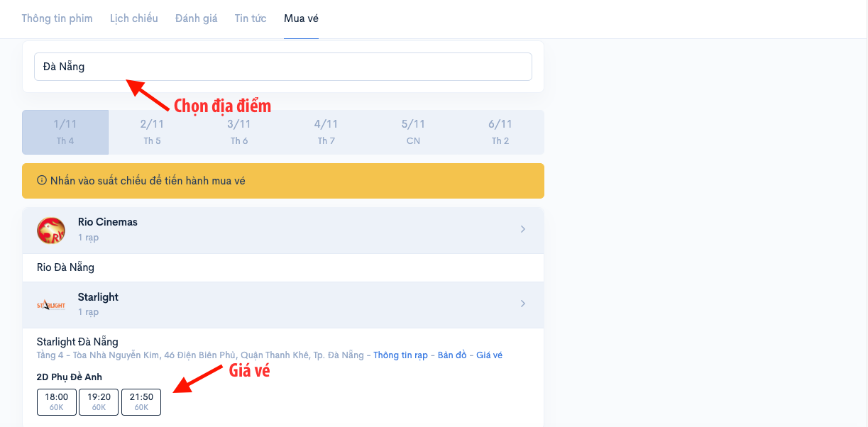
Task: Open the Bản đồ map link
Action: (x=452, y=355)
